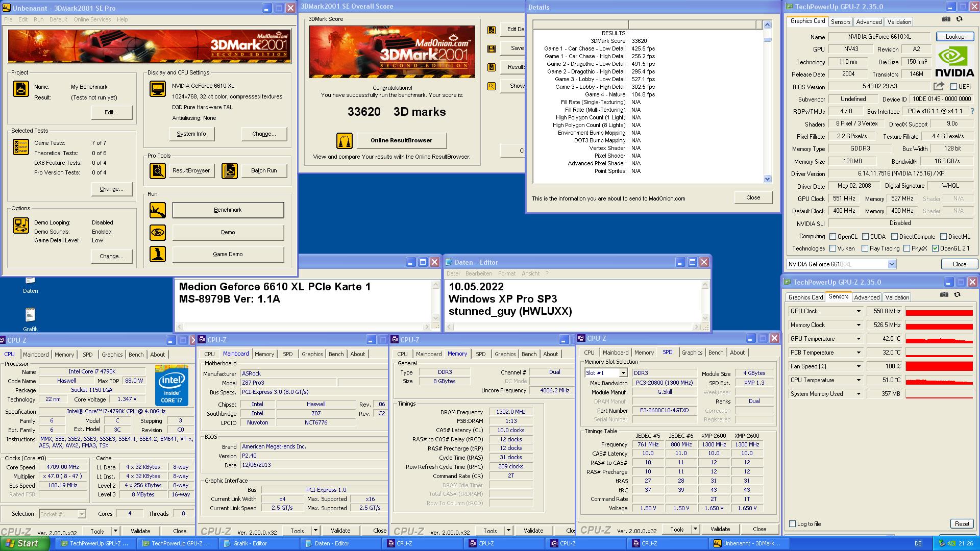The height and width of the screenshot is (551, 980).
Task: Toggle the CUDA checkbox
Action: [x=866, y=237]
